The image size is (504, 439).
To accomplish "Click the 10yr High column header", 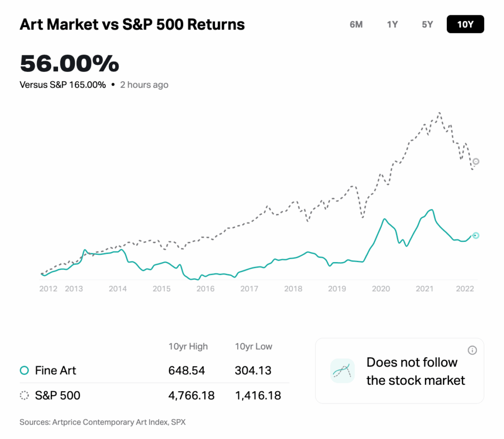I will click(188, 346).
